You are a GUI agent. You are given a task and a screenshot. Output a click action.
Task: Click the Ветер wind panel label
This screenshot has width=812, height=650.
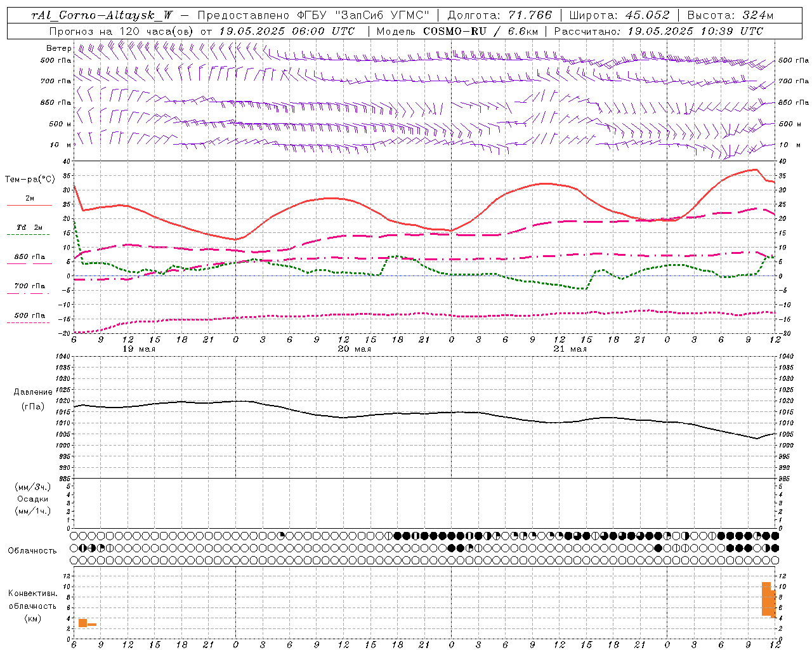(58, 48)
